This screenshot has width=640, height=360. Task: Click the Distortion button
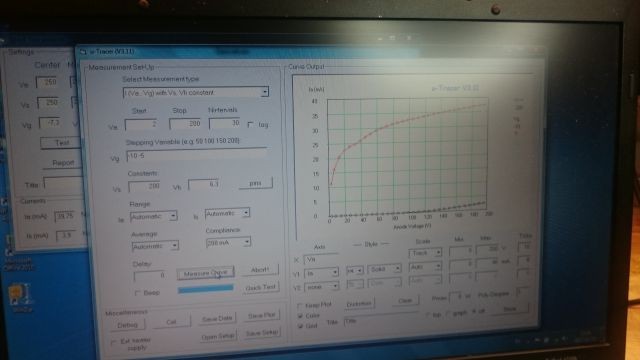tap(359, 304)
